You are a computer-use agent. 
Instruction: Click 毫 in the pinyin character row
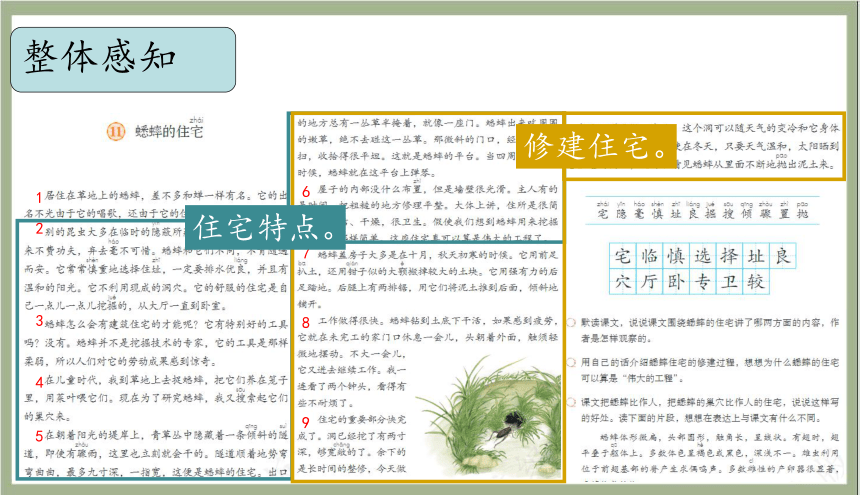[639, 214]
